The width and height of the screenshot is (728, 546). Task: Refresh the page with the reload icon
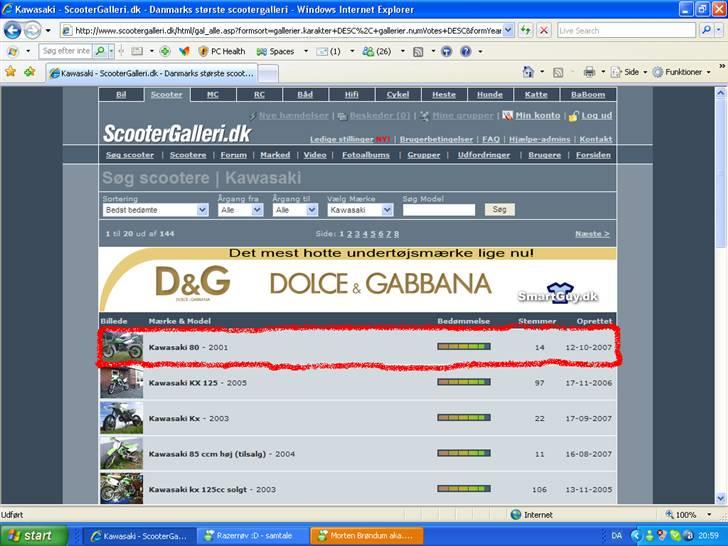point(525,30)
